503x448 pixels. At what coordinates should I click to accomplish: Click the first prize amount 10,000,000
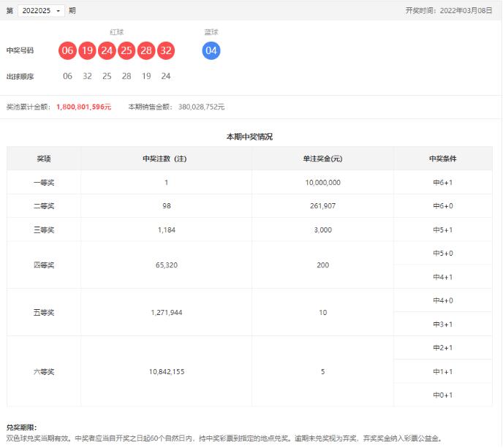point(322,183)
